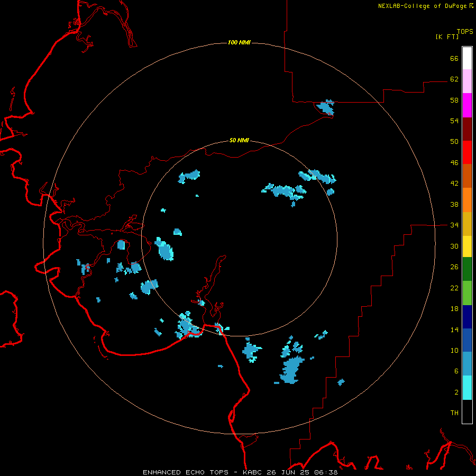Pick the gold swatch on the color bar
476x476 pixels.
(467, 224)
